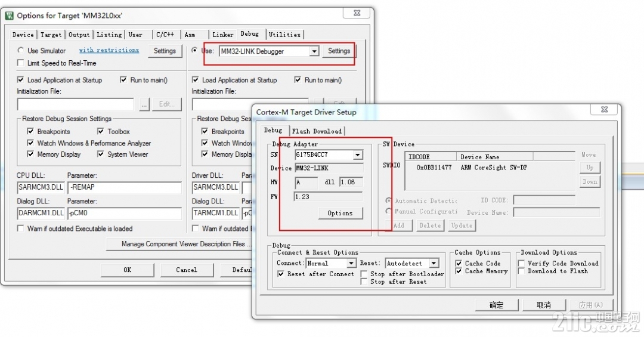The height and width of the screenshot is (337, 644).
Task: Toggle the System Viewer checkbox
Action: click(x=101, y=154)
